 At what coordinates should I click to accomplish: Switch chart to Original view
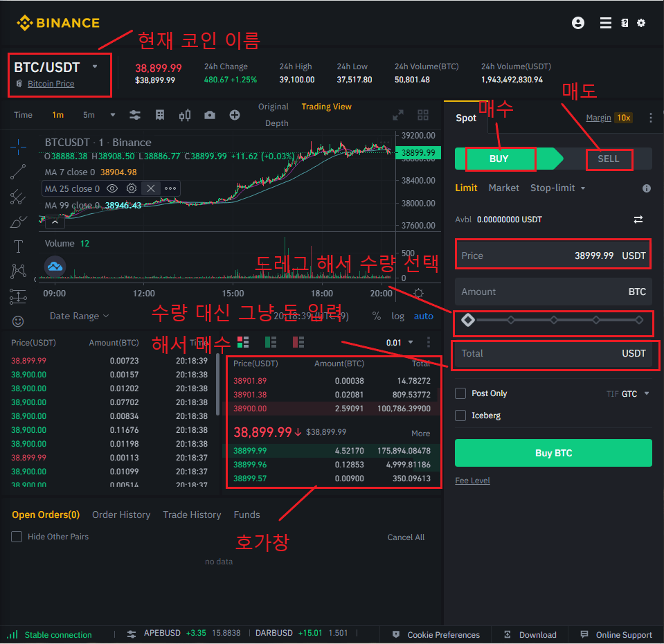pyautogui.click(x=273, y=107)
